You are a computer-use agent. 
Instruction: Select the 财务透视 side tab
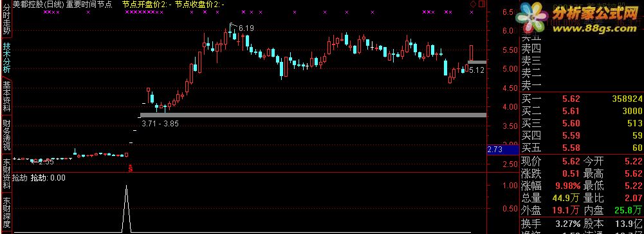tap(6, 135)
